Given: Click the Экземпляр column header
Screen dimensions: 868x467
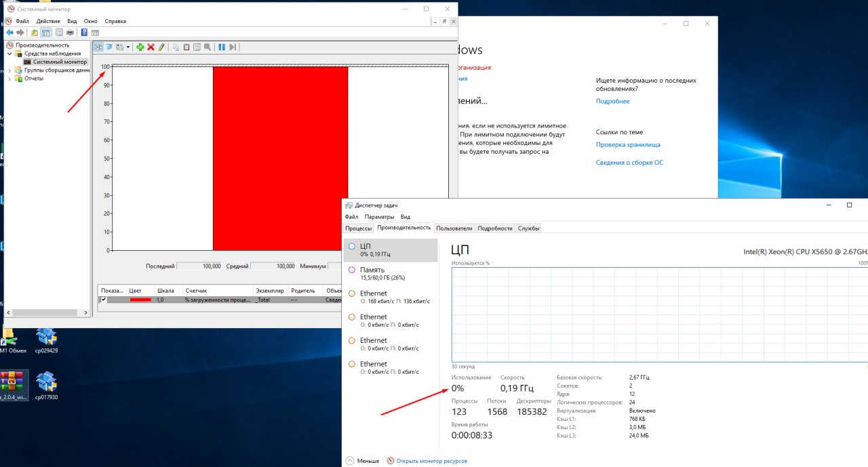Looking at the screenshot, I should pos(269,290).
